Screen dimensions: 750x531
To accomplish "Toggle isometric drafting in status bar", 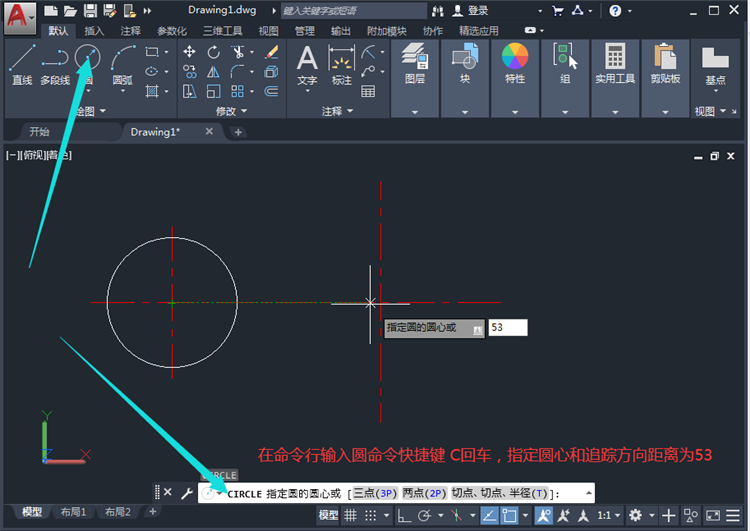I will point(456,515).
